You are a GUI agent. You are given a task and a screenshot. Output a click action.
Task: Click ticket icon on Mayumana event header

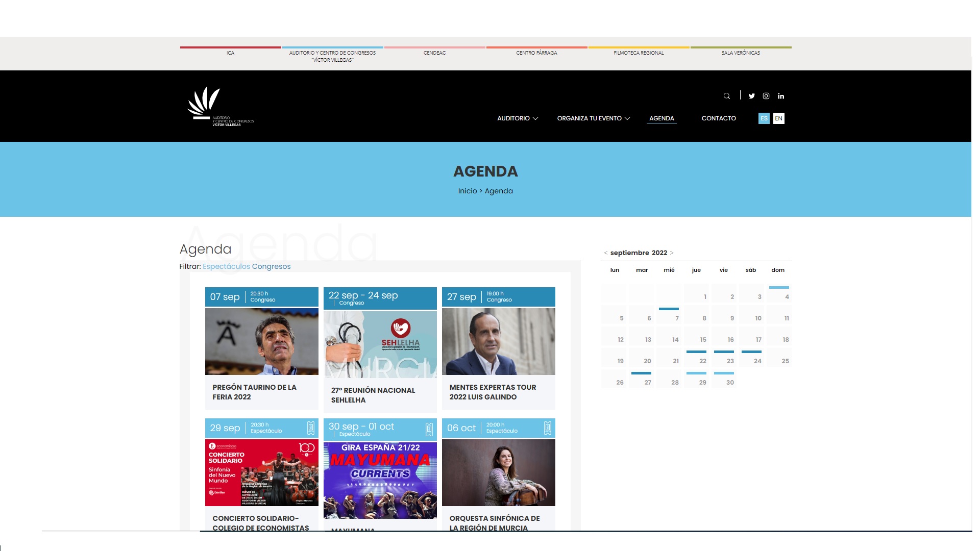pyautogui.click(x=429, y=429)
